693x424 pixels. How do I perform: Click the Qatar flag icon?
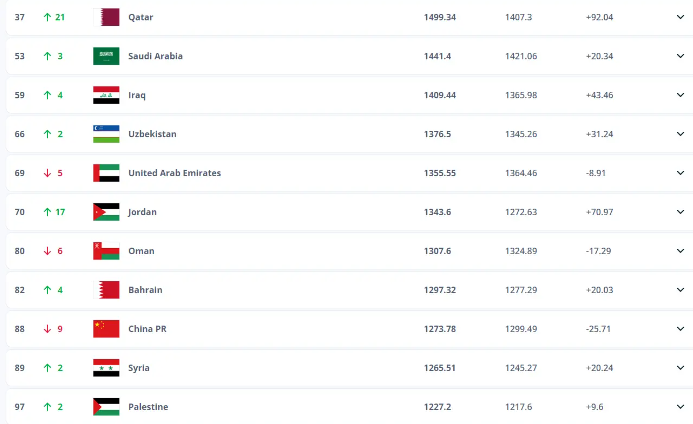coord(106,17)
